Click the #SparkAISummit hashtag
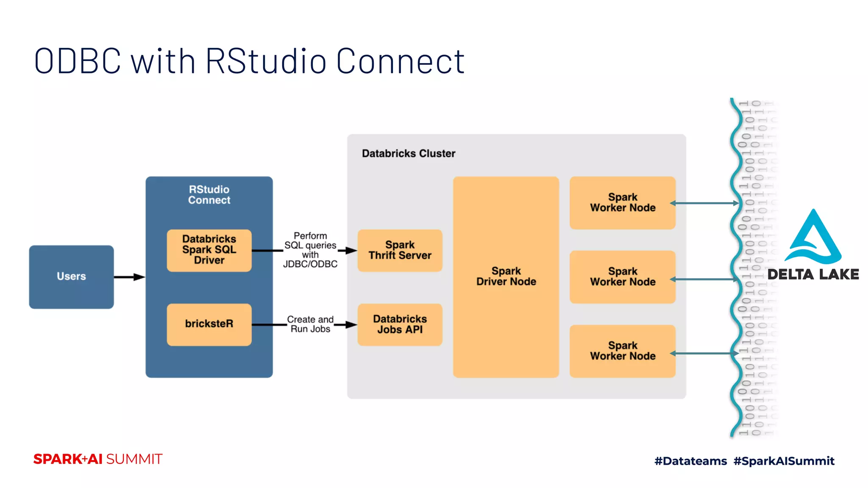Viewport: 868px width, 488px height. click(x=784, y=461)
